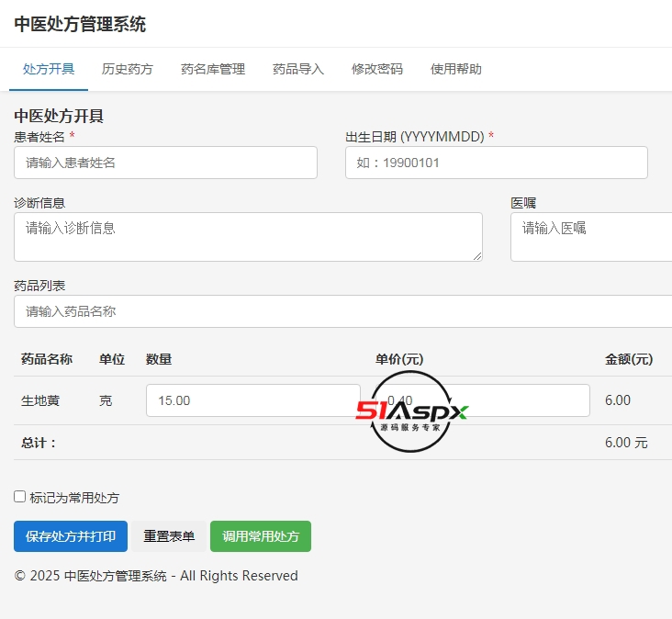Select the 数量 field showing 15.00
The height and width of the screenshot is (619, 672).
click(x=252, y=400)
